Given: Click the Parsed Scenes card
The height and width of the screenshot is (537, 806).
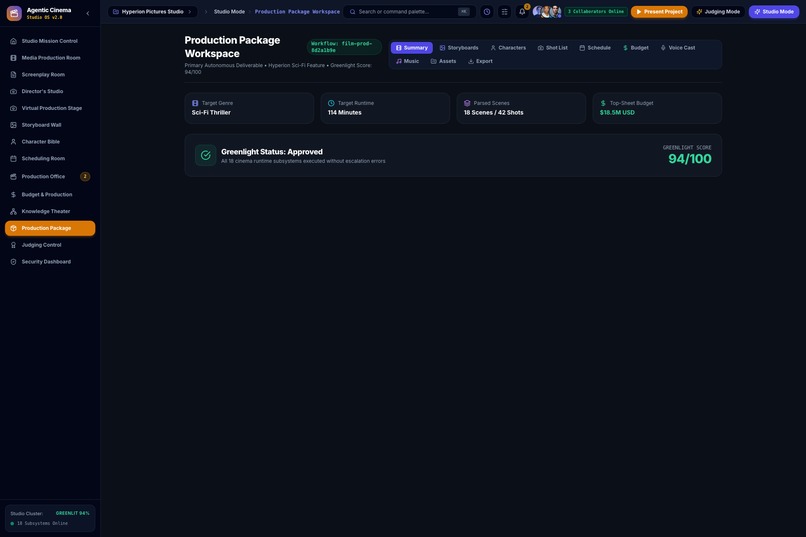Looking at the screenshot, I should (x=521, y=108).
